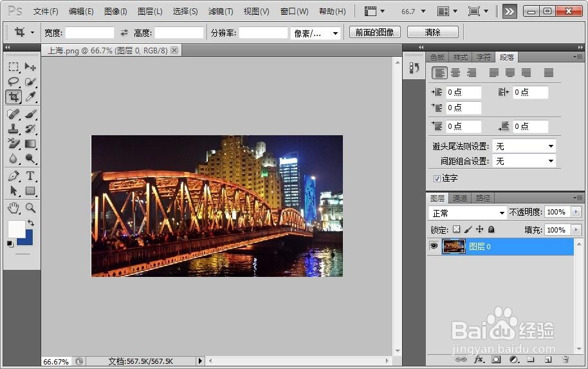The image size is (588, 369).
Task: Toggle lock position
Action: coord(480,229)
